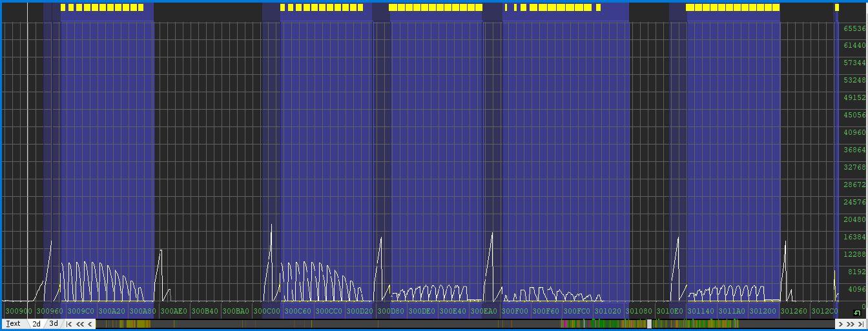Click the double-left fast backward arrow

[80, 324]
